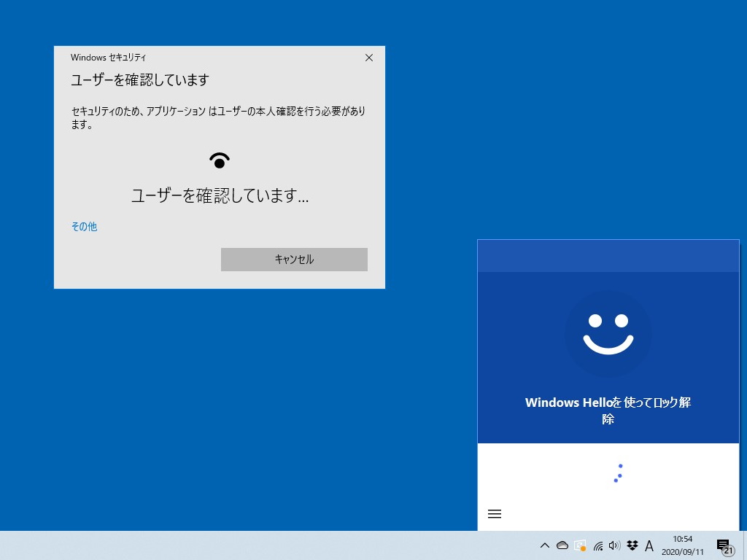The width and height of the screenshot is (747, 560).
Task: Click the fingerprint icon in the security dialog
Action: [x=220, y=160]
